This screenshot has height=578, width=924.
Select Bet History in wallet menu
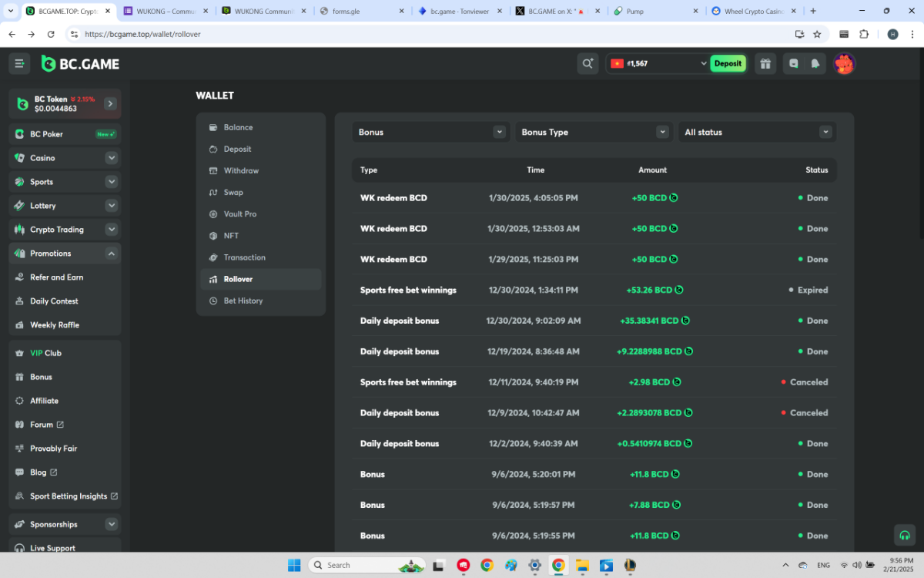pos(243,301)
